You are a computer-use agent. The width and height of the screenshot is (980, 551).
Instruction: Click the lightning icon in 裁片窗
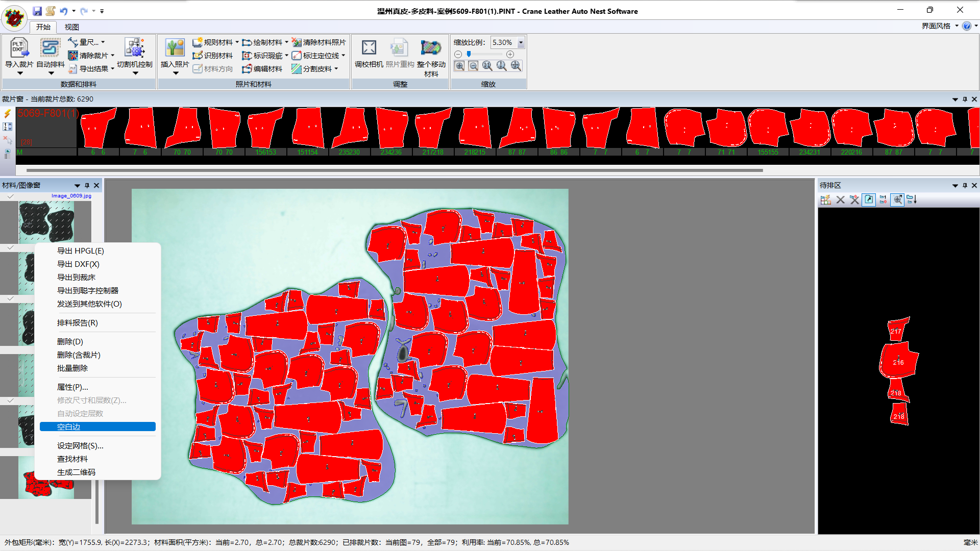(x=8, y=113)
